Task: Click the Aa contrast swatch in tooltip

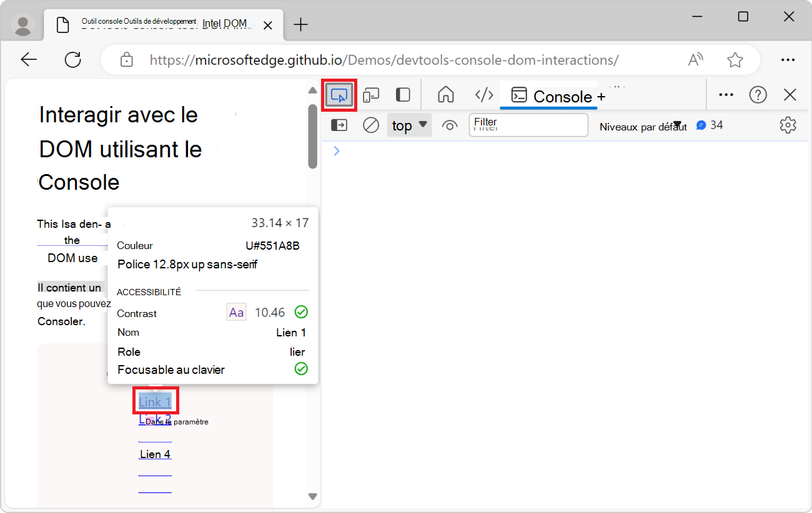Action: coord(236,311)
